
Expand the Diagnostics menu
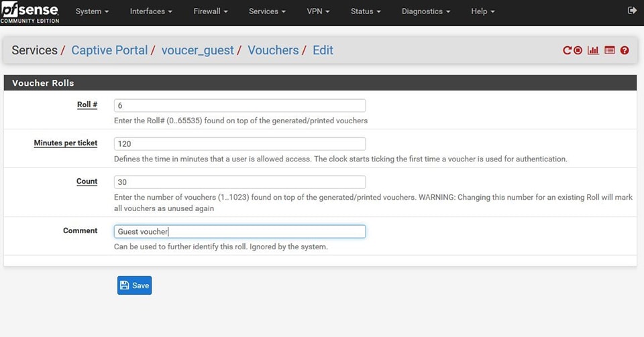426,11
